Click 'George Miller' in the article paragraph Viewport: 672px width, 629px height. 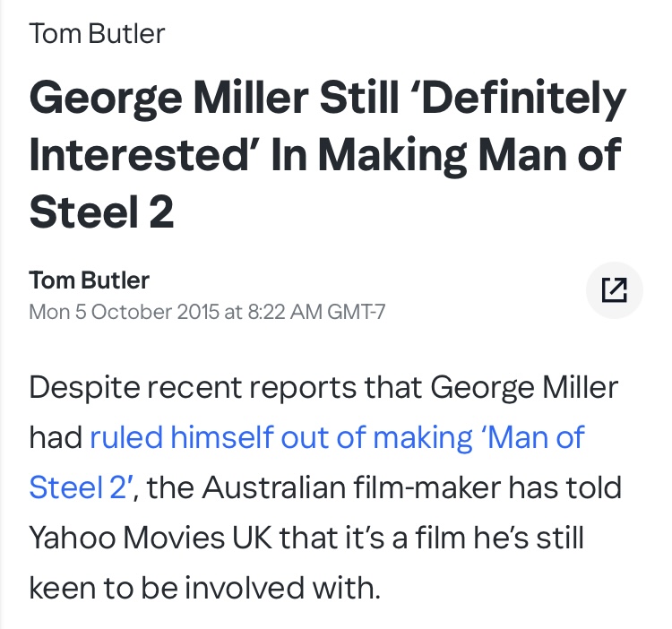(x=524, y=388)
